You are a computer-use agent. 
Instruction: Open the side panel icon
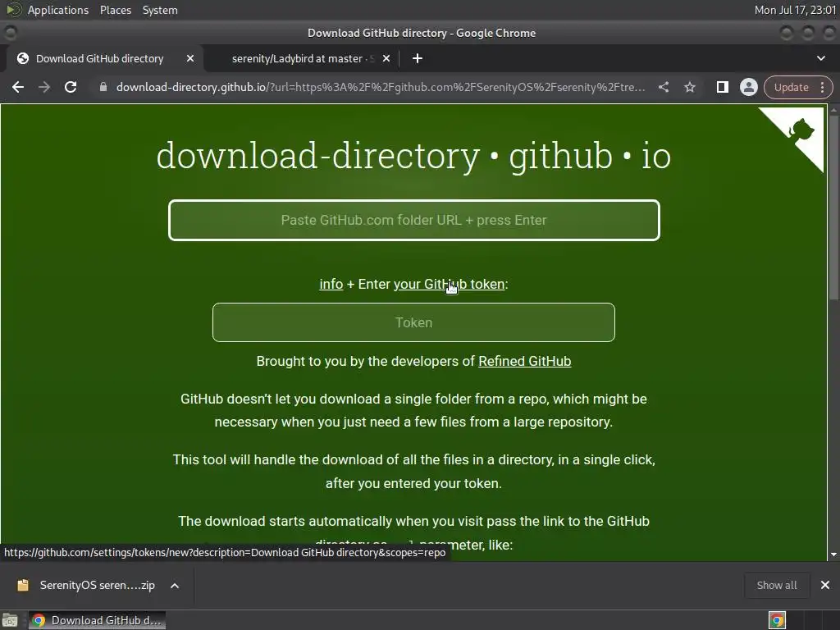tap(723, 87)
